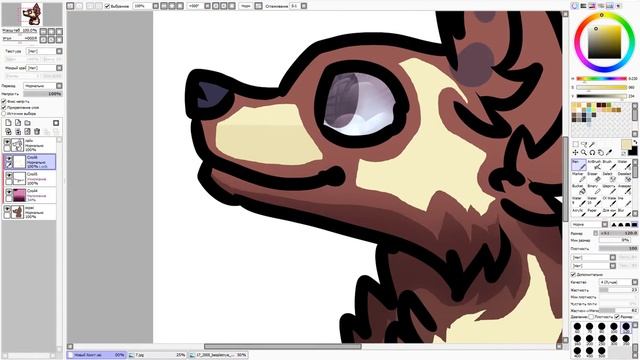Pick the Bucket fill tool
The image size is (640, 360).
click(x=578, y=189)
